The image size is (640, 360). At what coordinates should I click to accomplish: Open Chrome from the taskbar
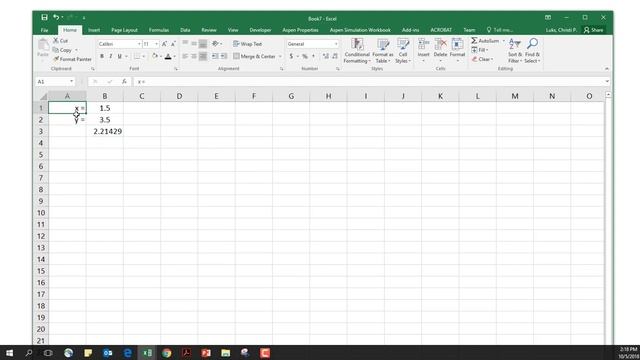tap(167, 353)
